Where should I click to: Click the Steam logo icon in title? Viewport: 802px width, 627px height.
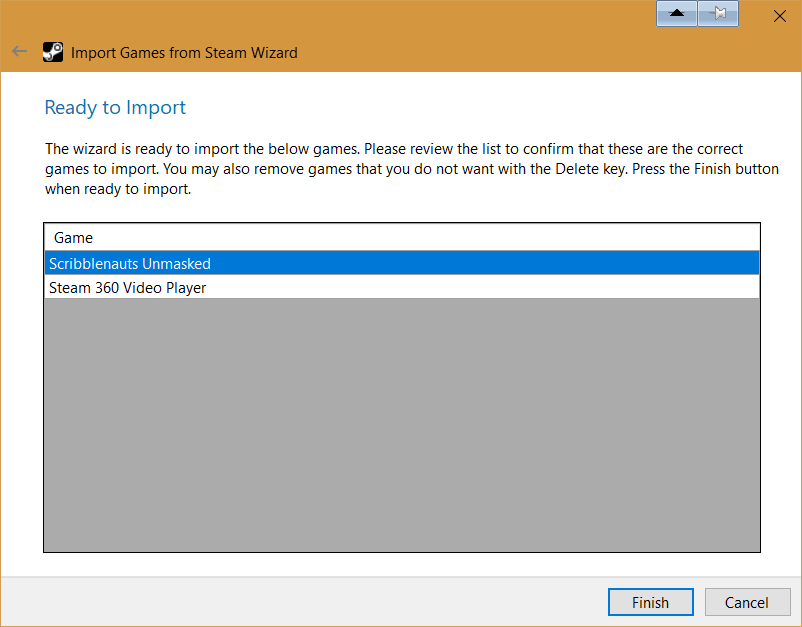tap(53, 52)
